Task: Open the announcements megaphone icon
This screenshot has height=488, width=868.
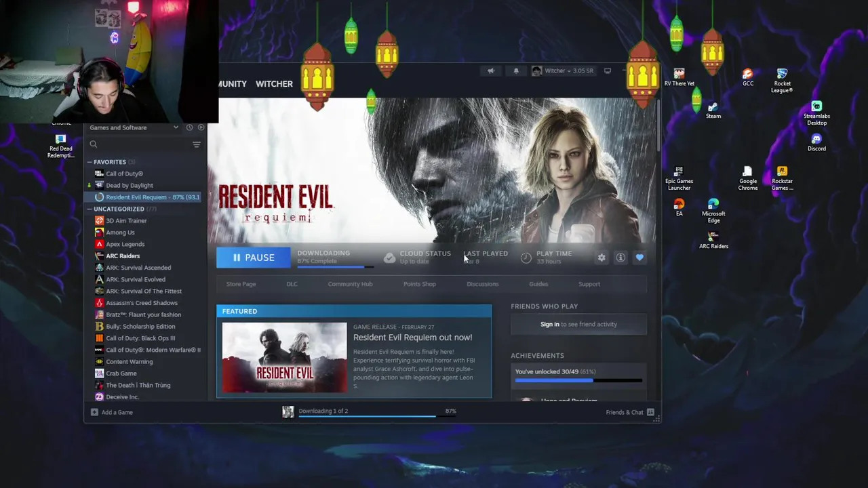Action: (491, 70)
